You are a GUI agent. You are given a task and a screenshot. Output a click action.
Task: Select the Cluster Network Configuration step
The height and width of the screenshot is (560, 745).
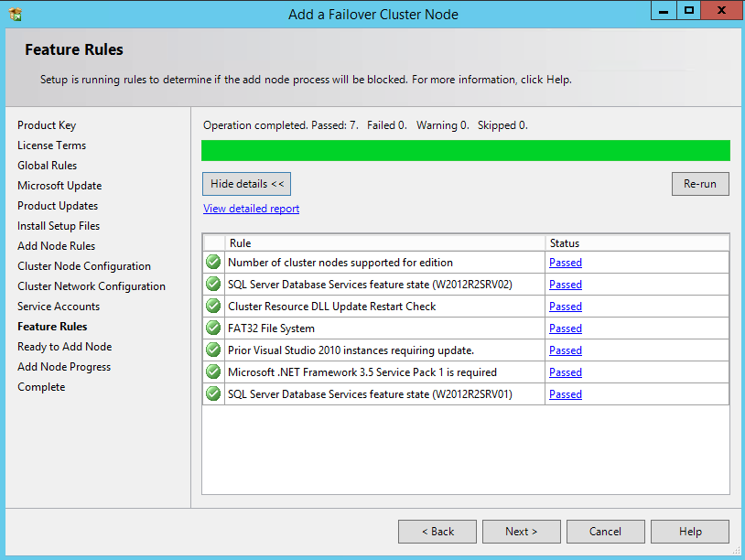pos(92,286)
